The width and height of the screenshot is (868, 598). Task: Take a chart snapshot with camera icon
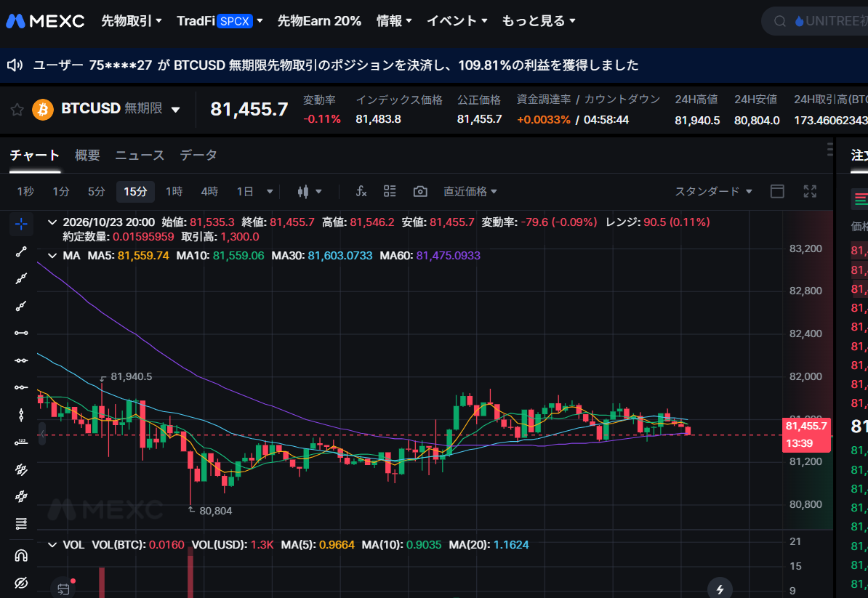[x=420, y=191]
